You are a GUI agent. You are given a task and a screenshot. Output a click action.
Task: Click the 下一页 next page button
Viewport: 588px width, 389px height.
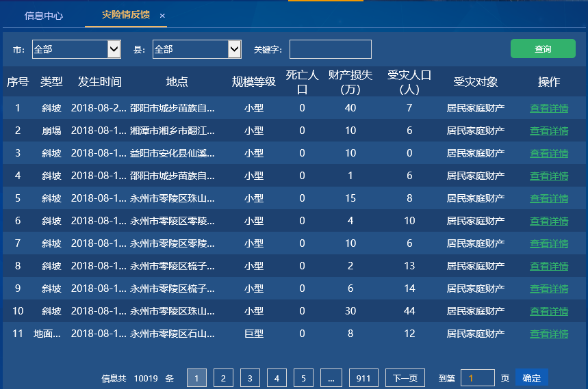click(x=405, y=378)
